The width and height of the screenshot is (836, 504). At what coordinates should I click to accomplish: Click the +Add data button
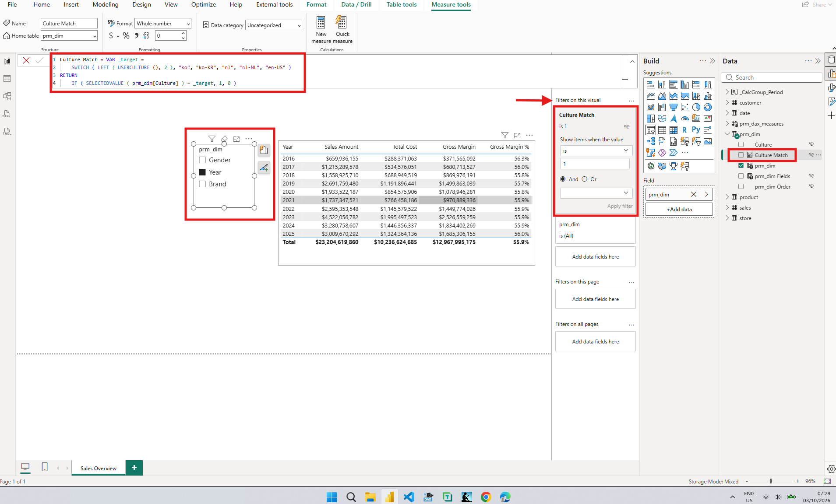[679, 210]
